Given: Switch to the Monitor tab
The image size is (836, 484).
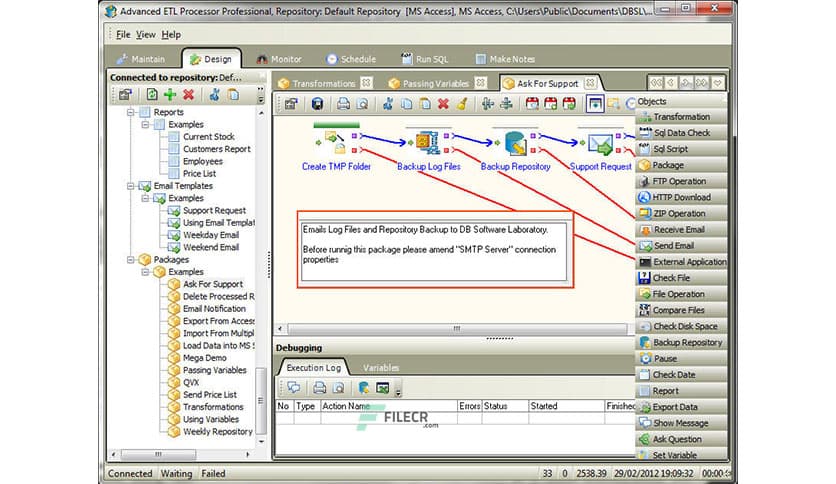Looking at the screenshot, I should [279, 59].
